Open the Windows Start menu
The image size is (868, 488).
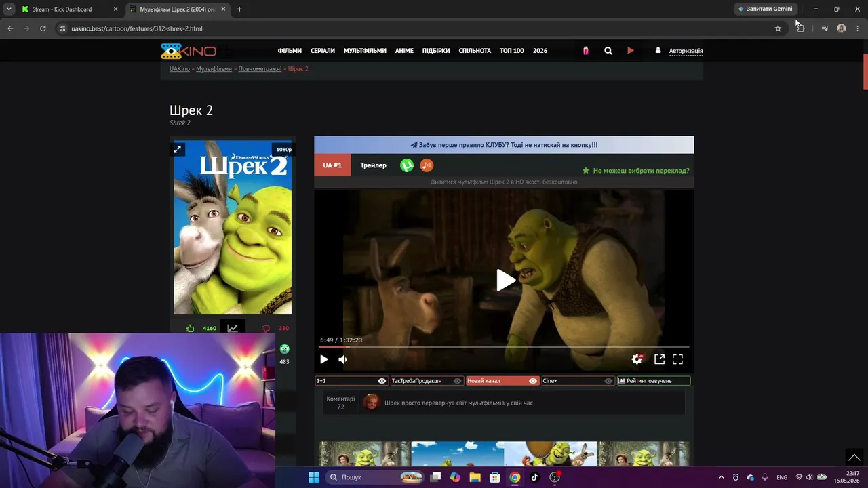314,477
